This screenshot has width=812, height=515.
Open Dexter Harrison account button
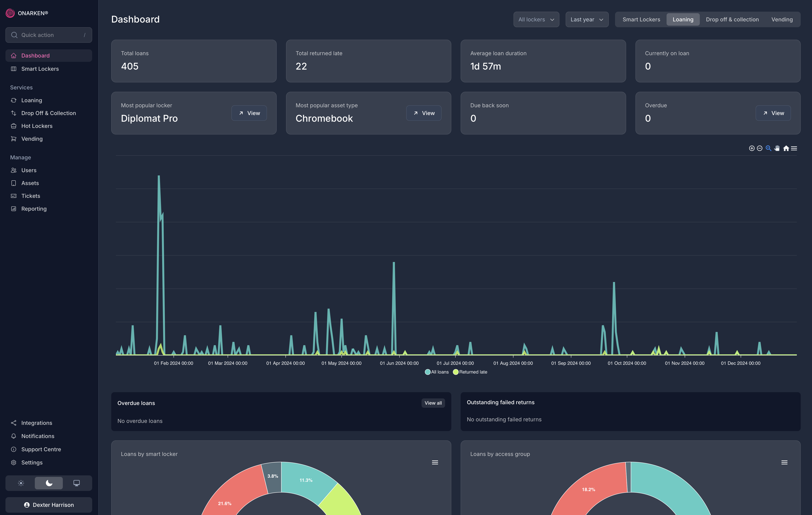[49, 505]
